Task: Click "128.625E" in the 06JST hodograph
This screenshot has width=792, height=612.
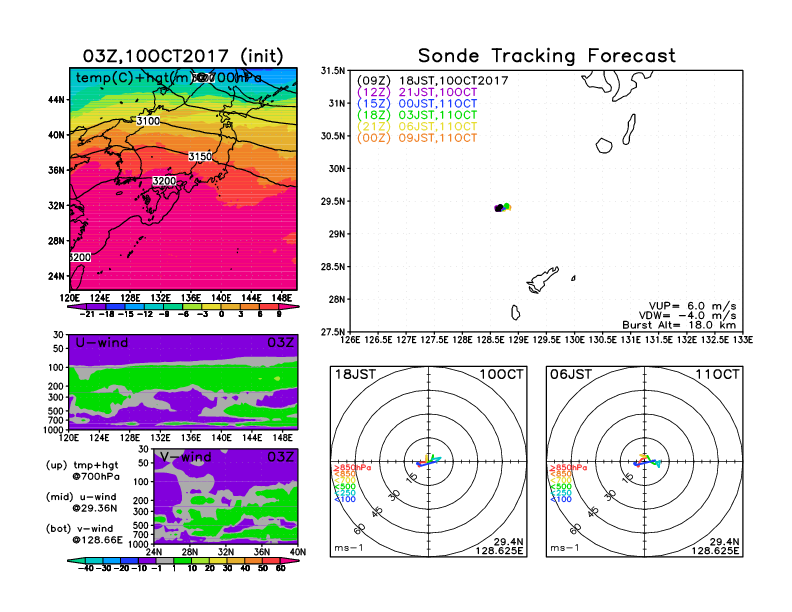Action: pyautogui.click(x=715, y=551)
